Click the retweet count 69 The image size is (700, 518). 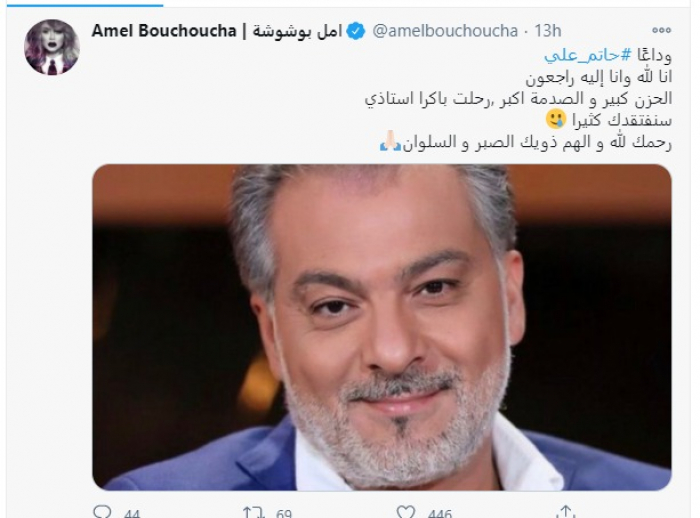(284, 514)
